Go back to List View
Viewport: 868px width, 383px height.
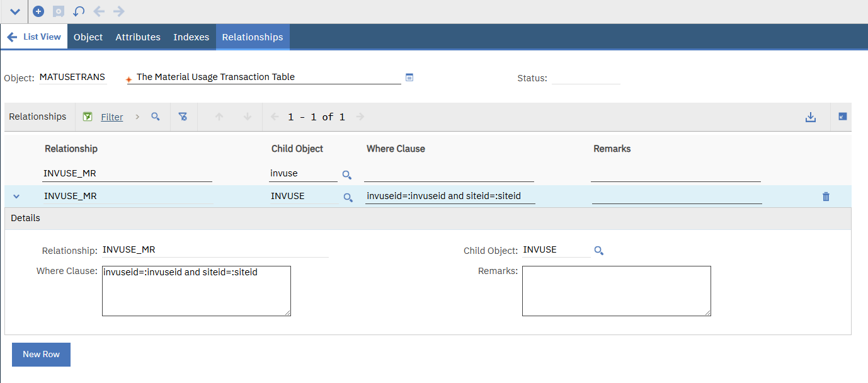(x=34, y=37)
